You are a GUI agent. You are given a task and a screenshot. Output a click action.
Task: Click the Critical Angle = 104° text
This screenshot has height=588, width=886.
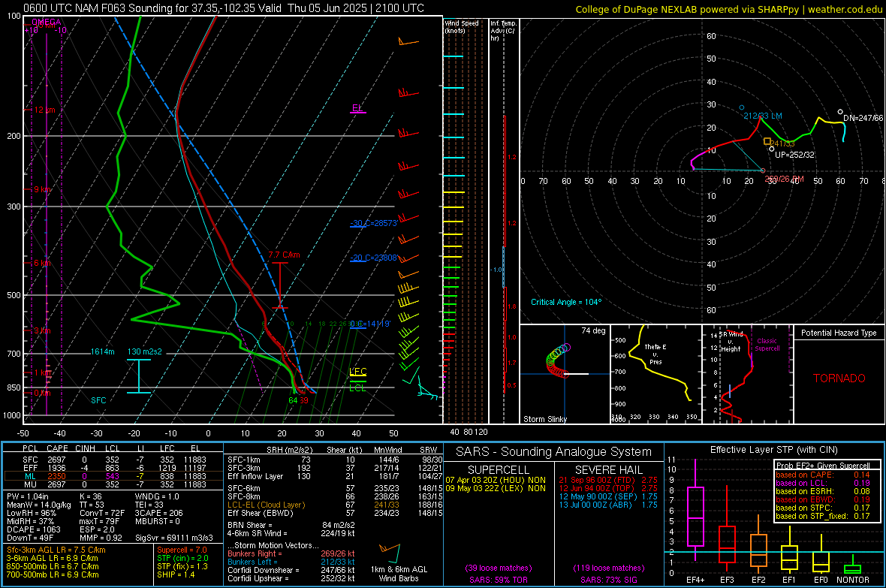point(566,302)
